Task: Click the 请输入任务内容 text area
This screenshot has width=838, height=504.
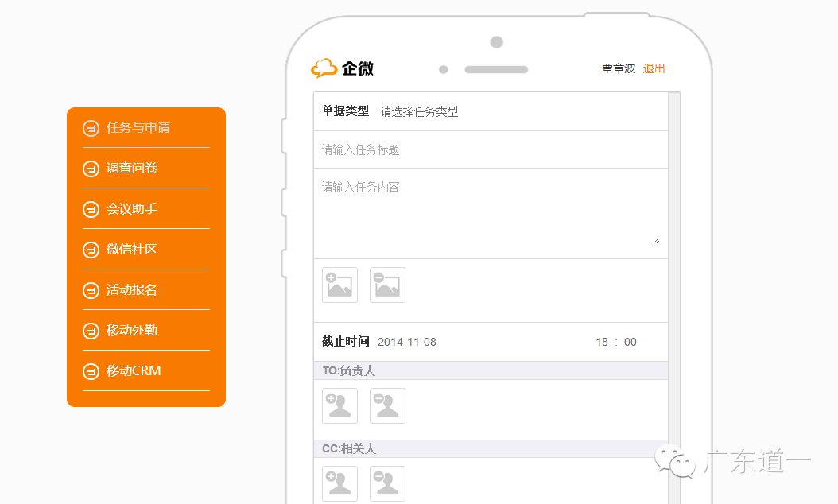Action: (491, 214)
